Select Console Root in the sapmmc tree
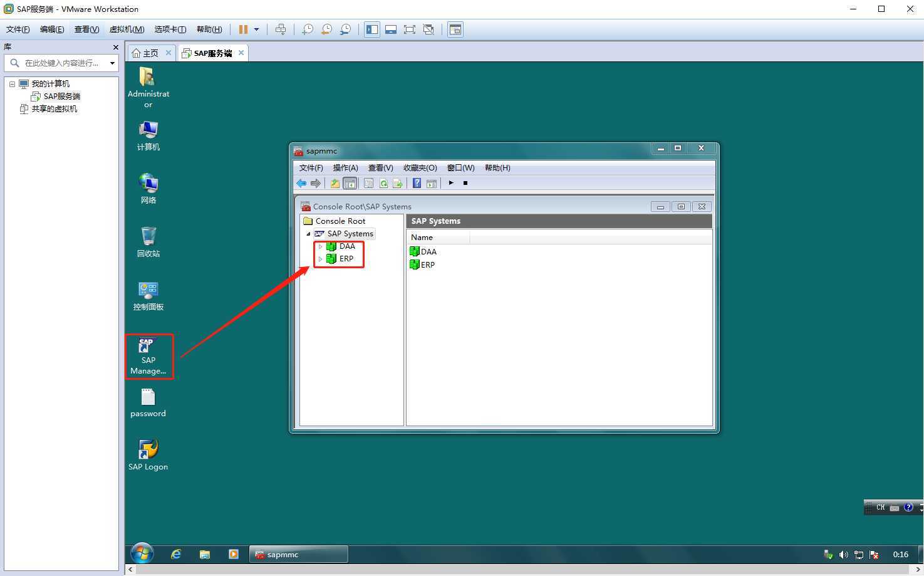This screenshot has height=576, width=924. point(340,221)
